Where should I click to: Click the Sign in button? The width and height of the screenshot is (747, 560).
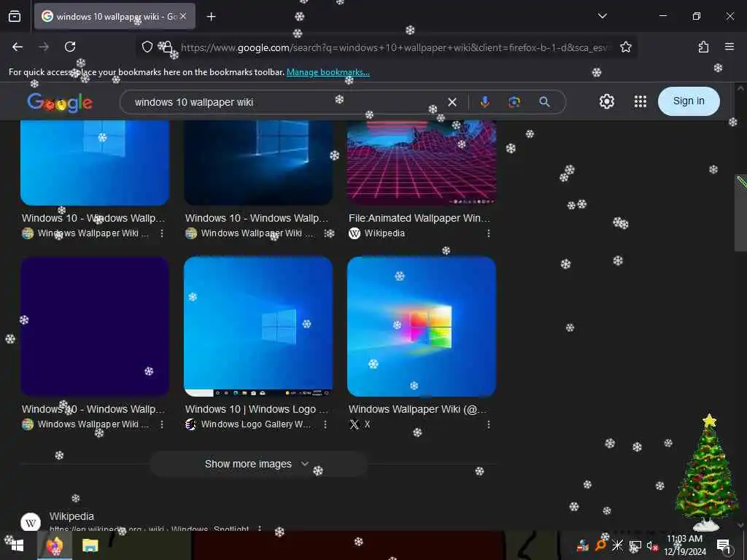[x=689, y=101]
